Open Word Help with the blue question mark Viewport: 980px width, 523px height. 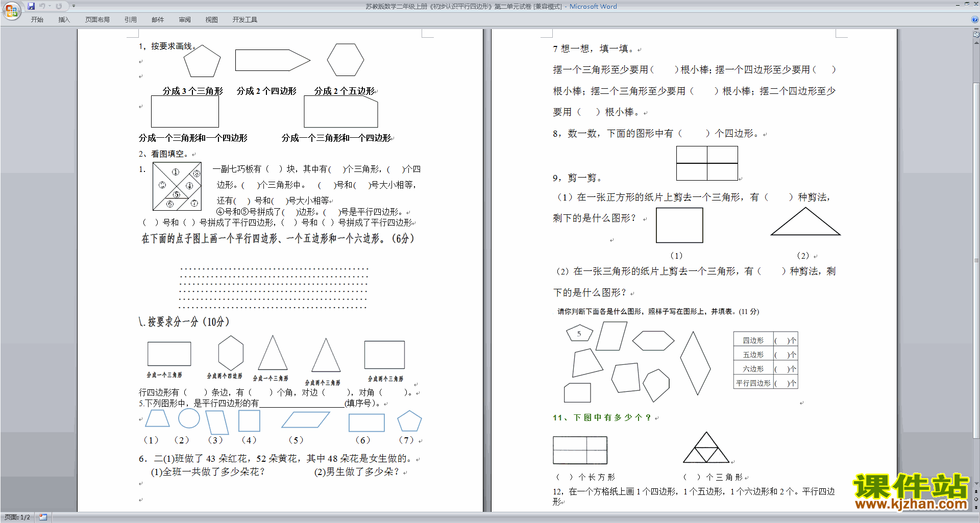tap(974, 19)
